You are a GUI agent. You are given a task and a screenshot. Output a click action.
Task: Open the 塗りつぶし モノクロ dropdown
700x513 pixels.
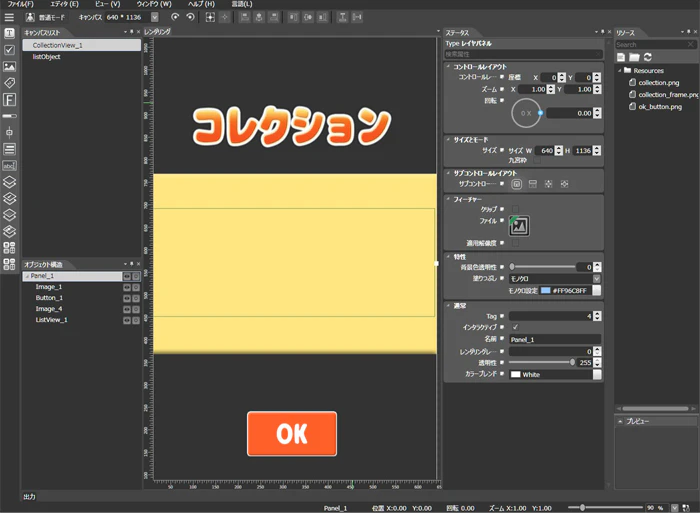(x=596, y=279)
